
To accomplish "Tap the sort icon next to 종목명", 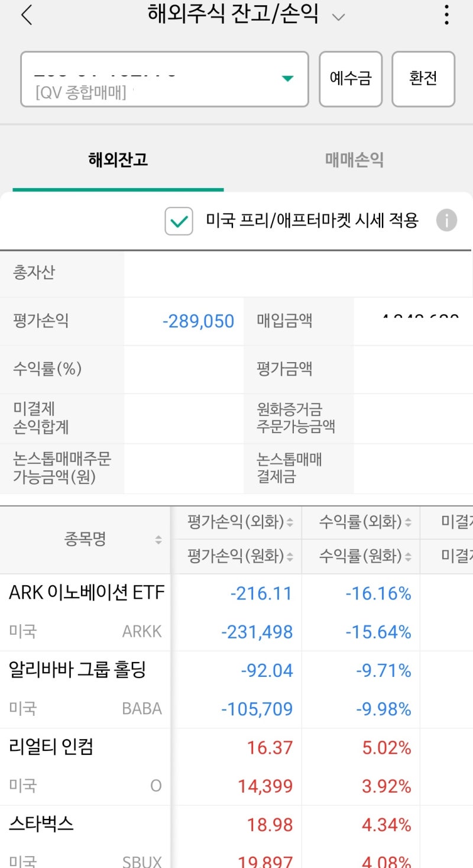I will point(158,539).
